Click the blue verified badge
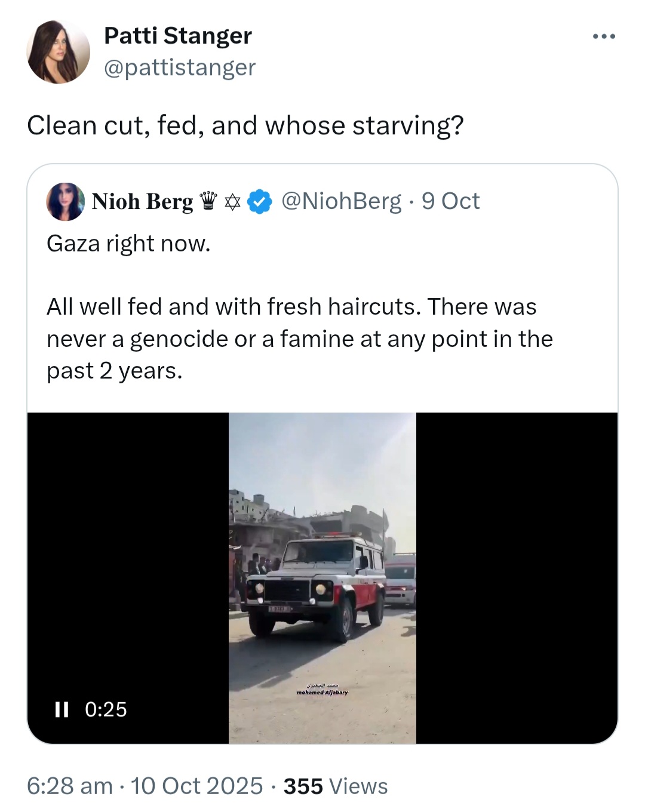 [260, 202]
